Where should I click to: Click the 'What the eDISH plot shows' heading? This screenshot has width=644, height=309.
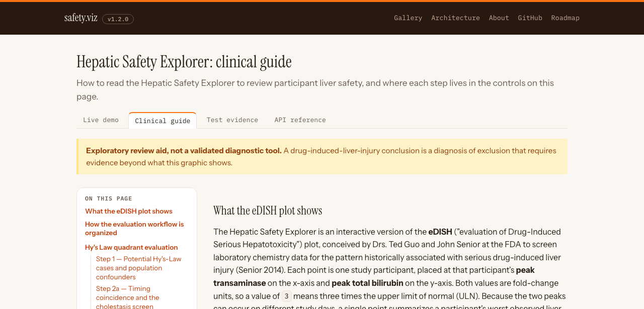[x=268, y=211]
